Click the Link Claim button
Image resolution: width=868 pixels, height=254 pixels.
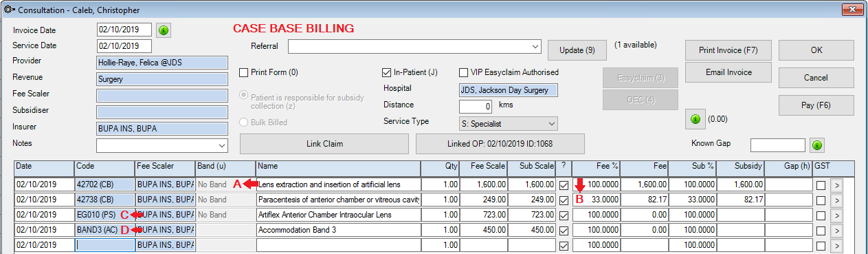point(325,144)
